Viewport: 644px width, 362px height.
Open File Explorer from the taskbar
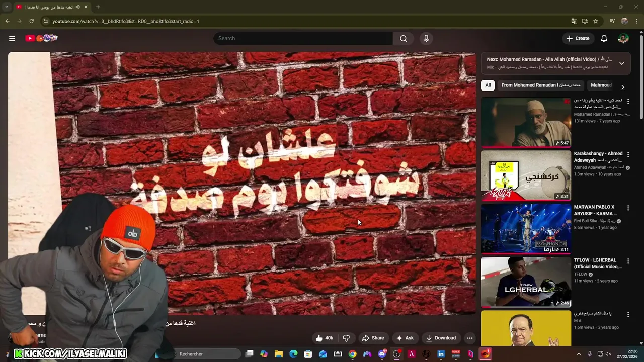(278, 354)
